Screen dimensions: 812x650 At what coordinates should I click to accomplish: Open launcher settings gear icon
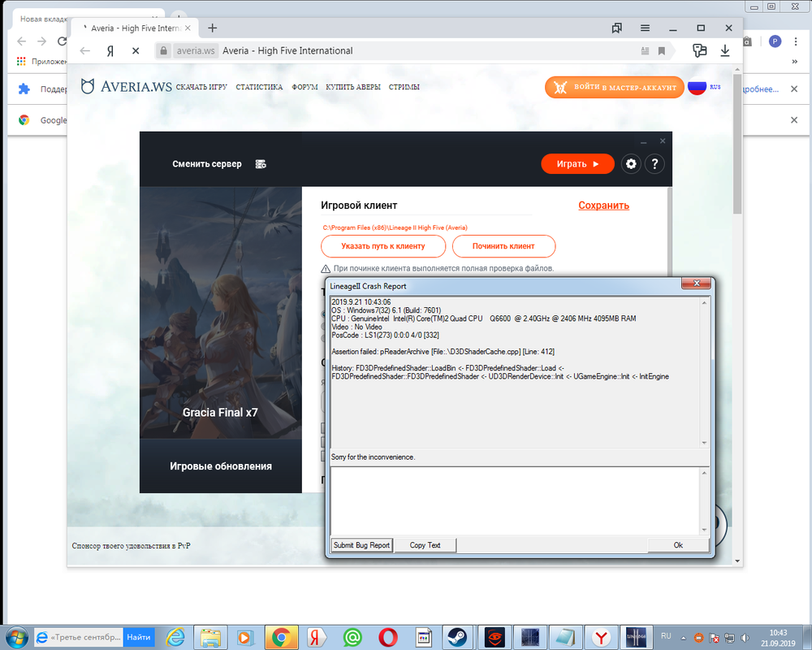[x=631, y=164]
